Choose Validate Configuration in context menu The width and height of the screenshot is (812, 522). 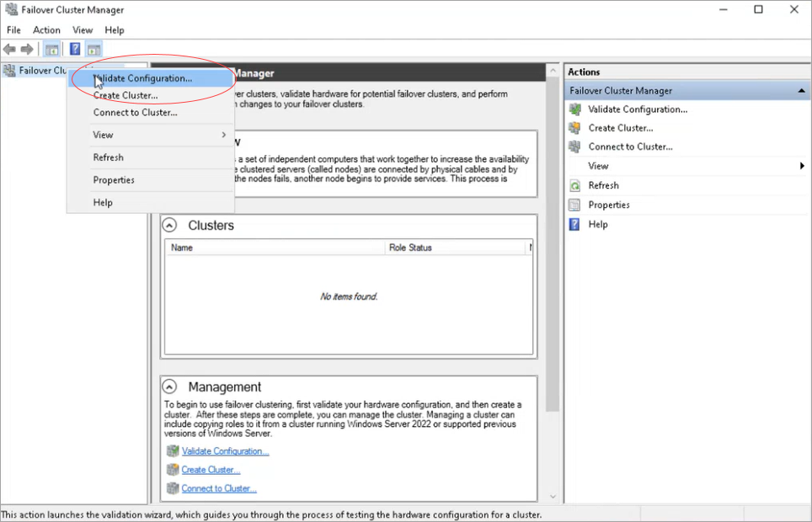coord(151,78)
